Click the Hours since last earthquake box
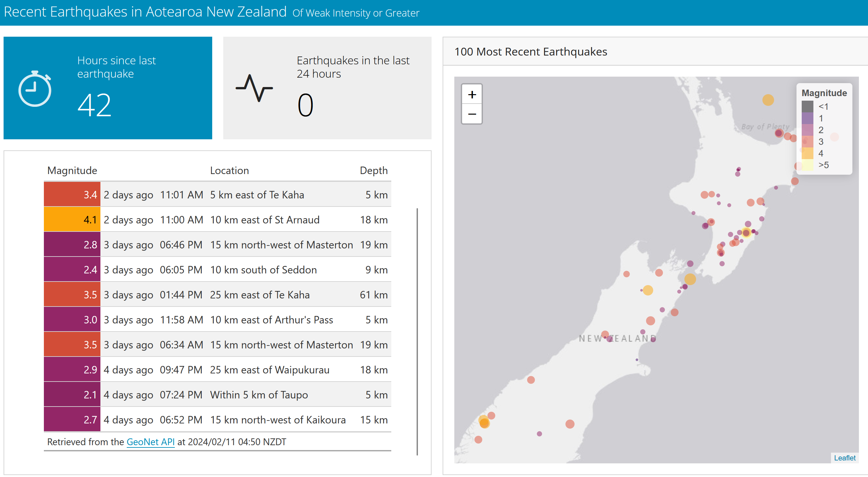The image size is (868, 477). coord(108,88)
